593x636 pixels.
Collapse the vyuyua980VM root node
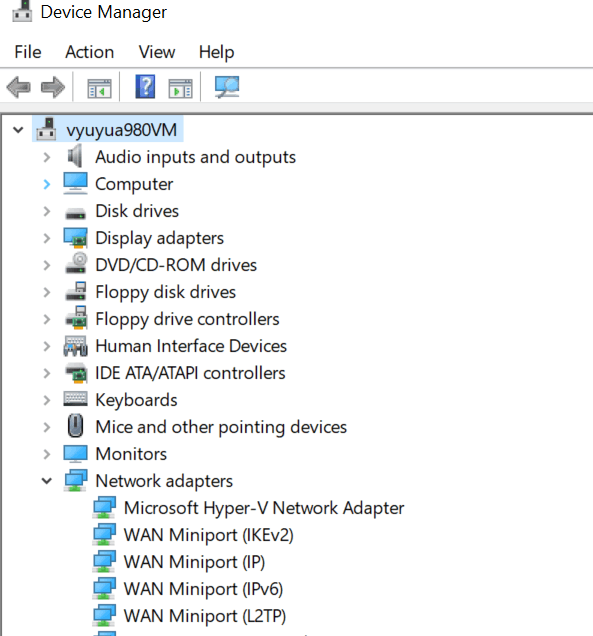pyautogui.click(x=18, y=130)
